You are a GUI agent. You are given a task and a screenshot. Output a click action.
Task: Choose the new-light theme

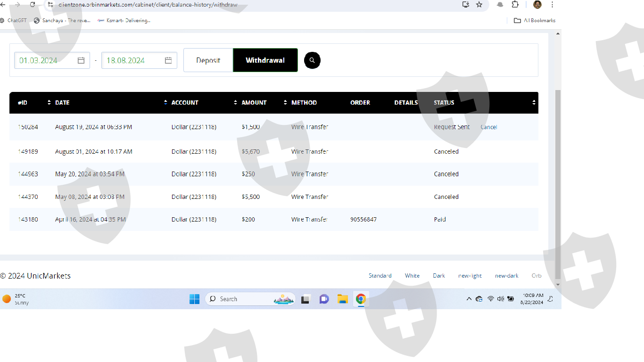click(x=470, y=276)
